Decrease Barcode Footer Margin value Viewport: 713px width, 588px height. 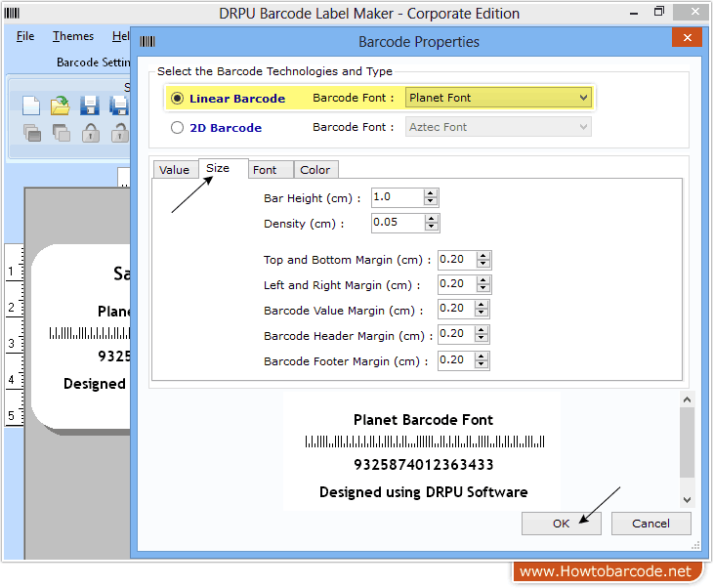[x=482, y=364]
